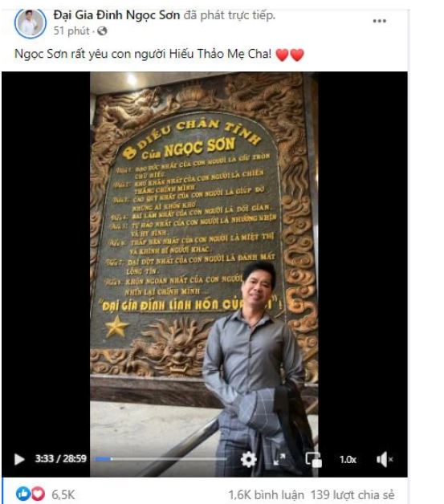The height and width of the screenshot is (504, 444).
Task: Click the 3:33 / 28:59 time display
Action: 61,459
